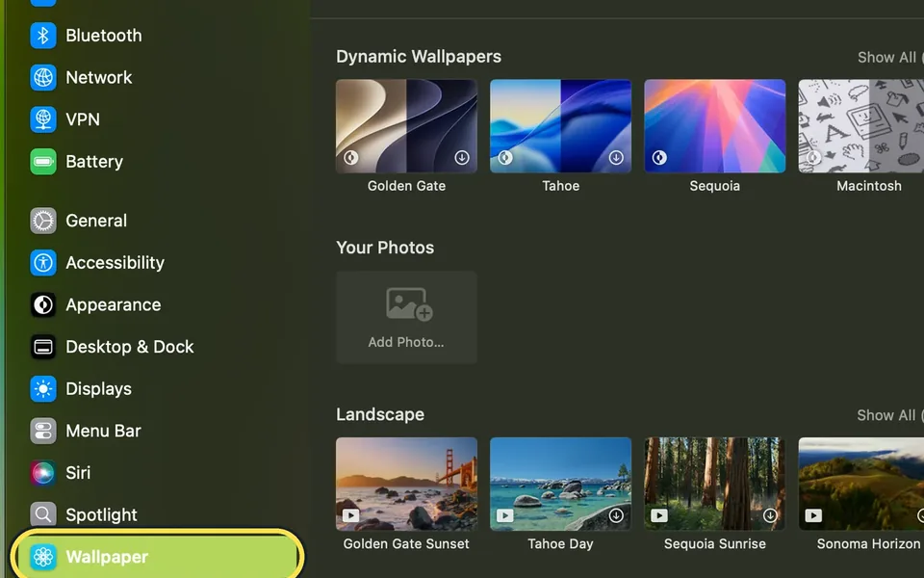Choose the Golden Gate dynamic wallpaper thumbnail
924x578 pixels.
click(406, 126)
